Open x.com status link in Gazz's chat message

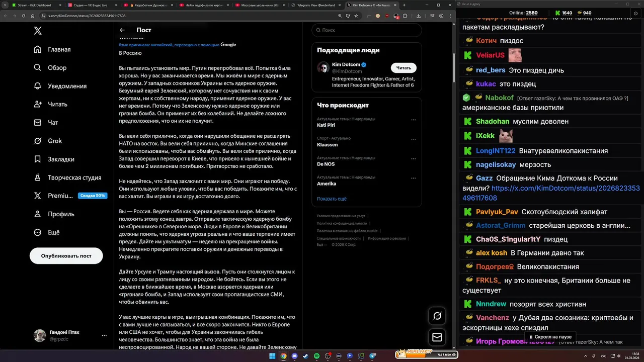tap(551, 193)
